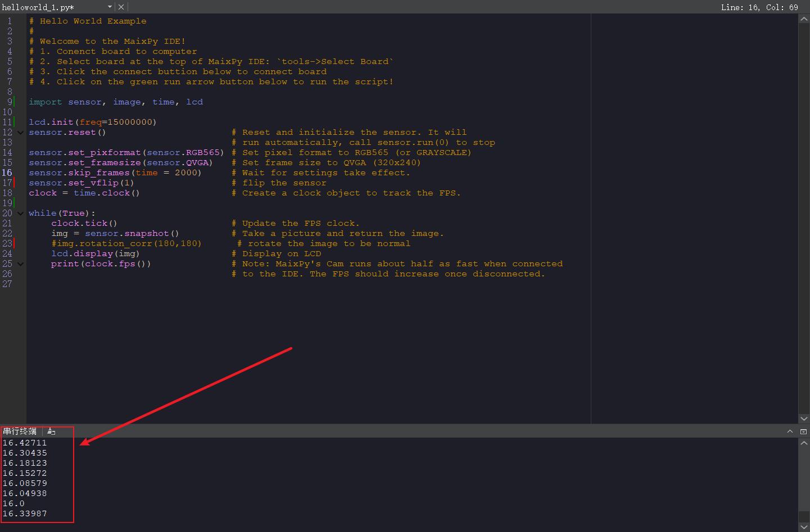Click the Line: 16, Col: 69 indicator

[759, 7]
